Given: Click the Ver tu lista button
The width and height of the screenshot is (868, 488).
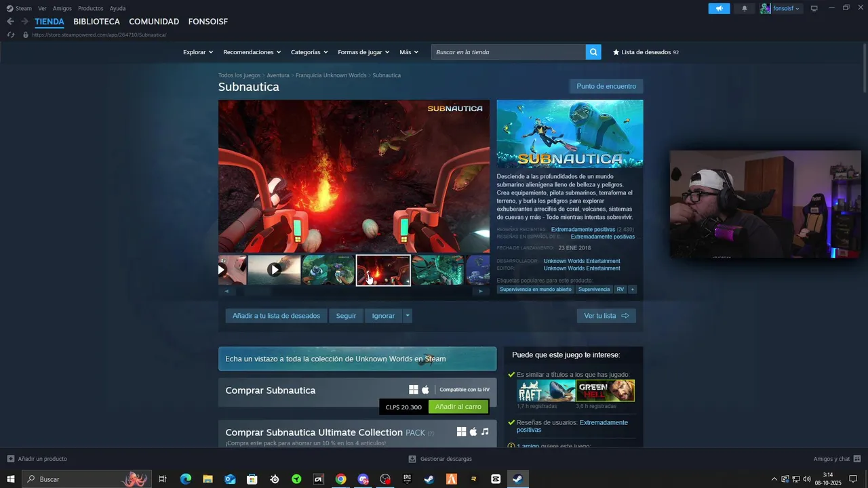Looking at the screenshot, I should [x=606, y=316].
